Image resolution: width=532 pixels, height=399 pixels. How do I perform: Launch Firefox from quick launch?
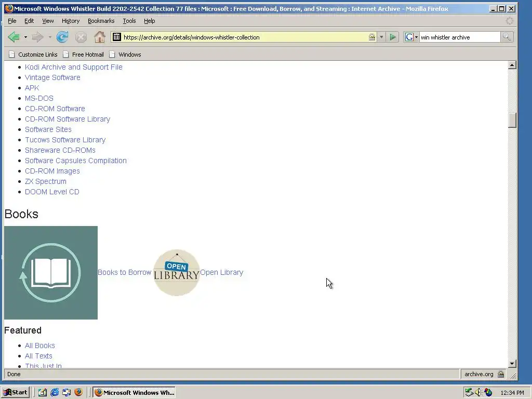click(78, 392)
